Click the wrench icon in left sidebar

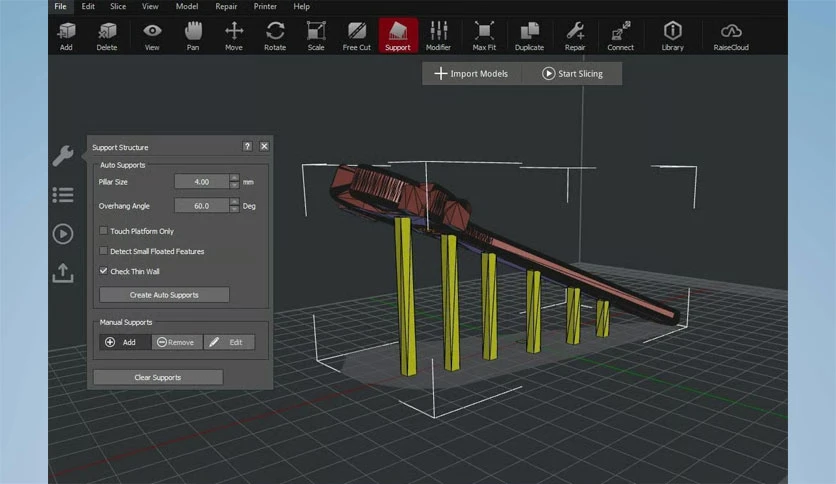pyautogui.click(x=63, y=156)
